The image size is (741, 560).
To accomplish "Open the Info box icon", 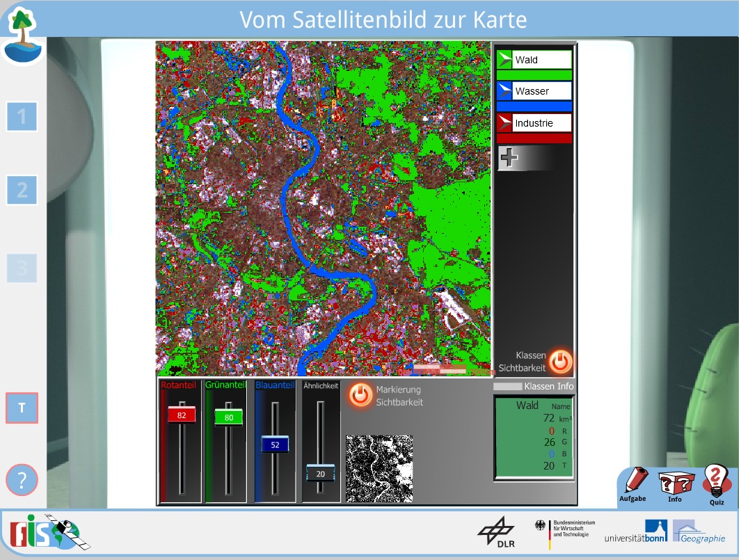I will [676, 483].
